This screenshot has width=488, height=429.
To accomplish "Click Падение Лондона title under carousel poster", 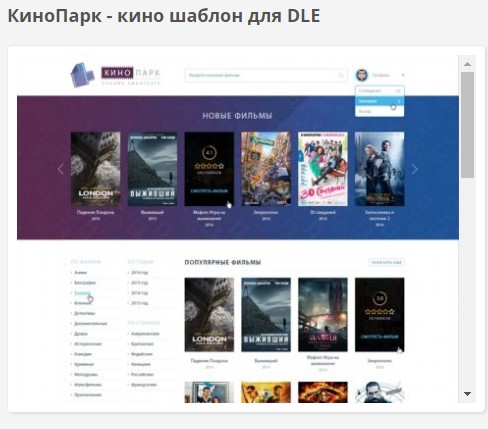I will (x=96, y=212).
